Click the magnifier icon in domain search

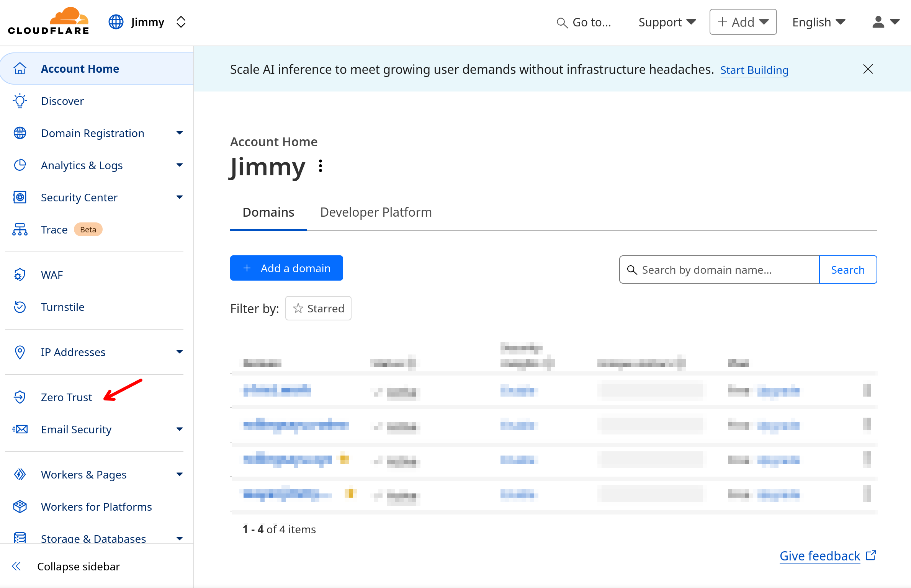632,270
